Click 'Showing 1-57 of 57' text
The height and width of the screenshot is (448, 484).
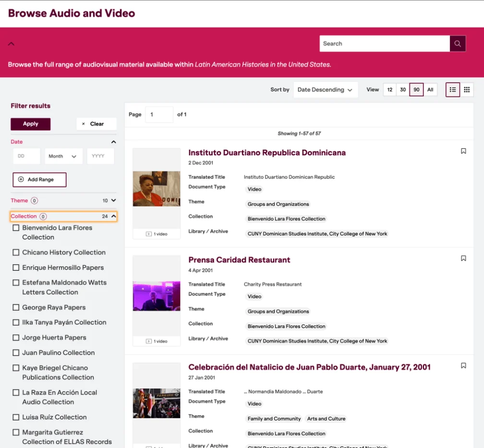[299, 133]
